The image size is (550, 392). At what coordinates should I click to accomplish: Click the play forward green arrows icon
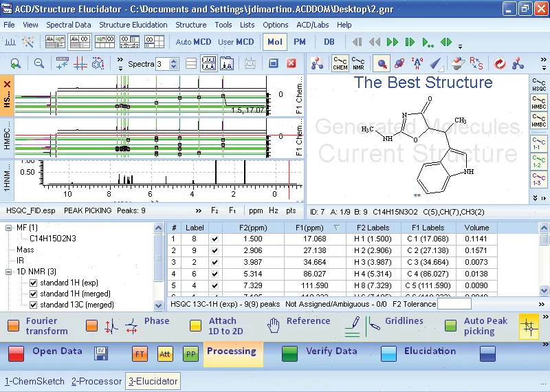[392, 42]
